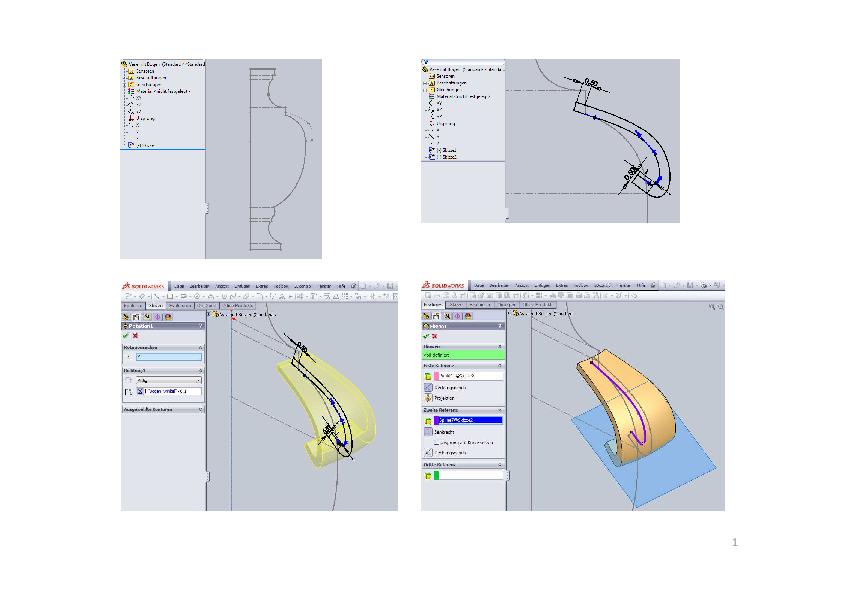Select the upper 0.50 dimension in curved-profile sketch
The image size is (842, 595).
(592, 83)
